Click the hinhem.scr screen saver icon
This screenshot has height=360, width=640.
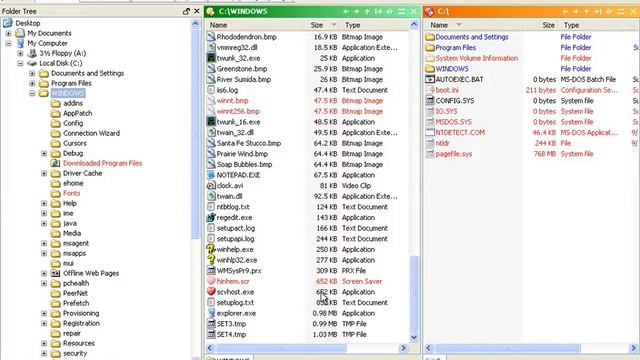[211, 281]
